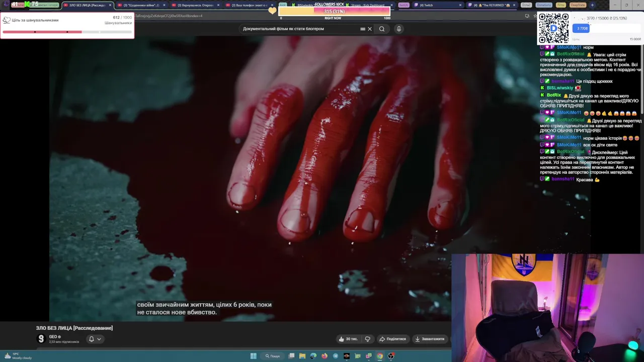
Task: Click chat username BotRix
Action: pyautogui.click(x=553, y=95)
